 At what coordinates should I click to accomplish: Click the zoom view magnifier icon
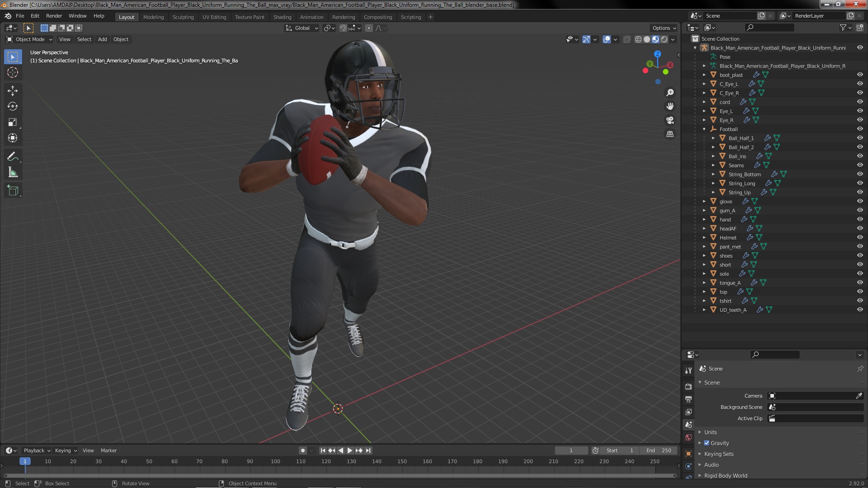670,93
